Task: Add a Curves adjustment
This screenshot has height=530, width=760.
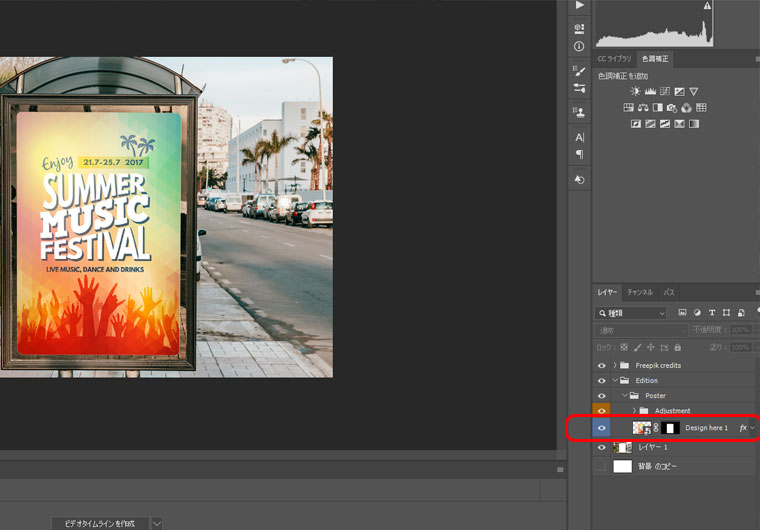Action: tap(665, 91)
